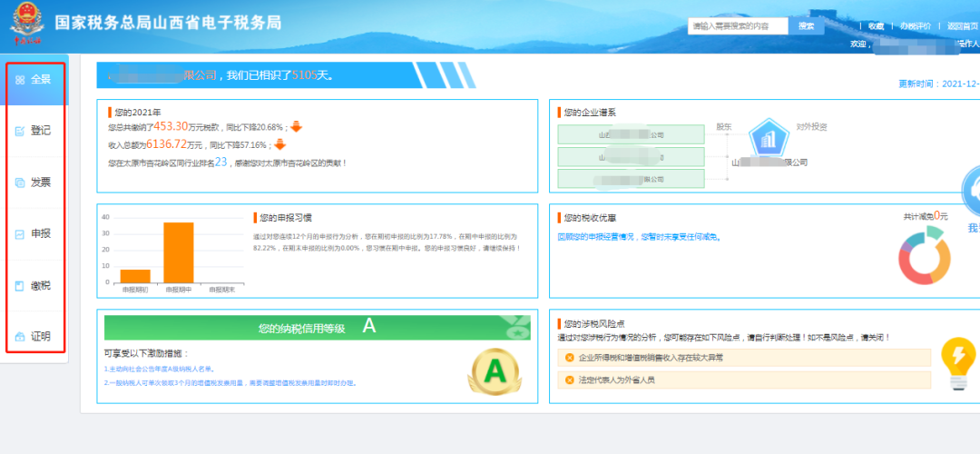This screenshot has height=454, width=980.
Task: Click the risk point instructions text under 您的涉税风险点
Action: pyautogui.click(x=724, y=337)
